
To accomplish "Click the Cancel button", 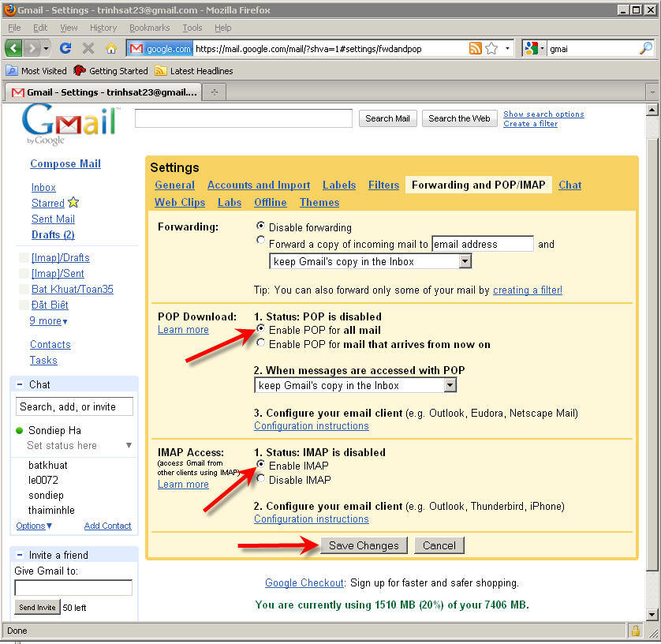I will click(x=439, y=545).
